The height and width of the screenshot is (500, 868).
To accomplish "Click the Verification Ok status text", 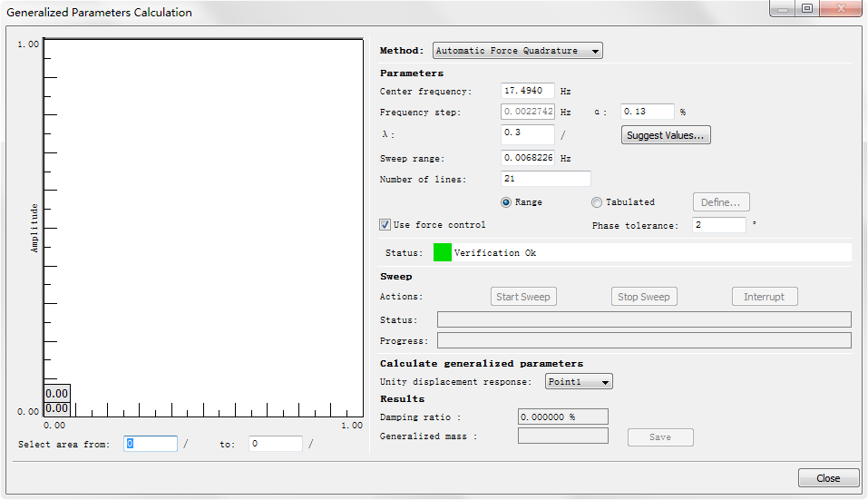I will (x=495, y=252).
